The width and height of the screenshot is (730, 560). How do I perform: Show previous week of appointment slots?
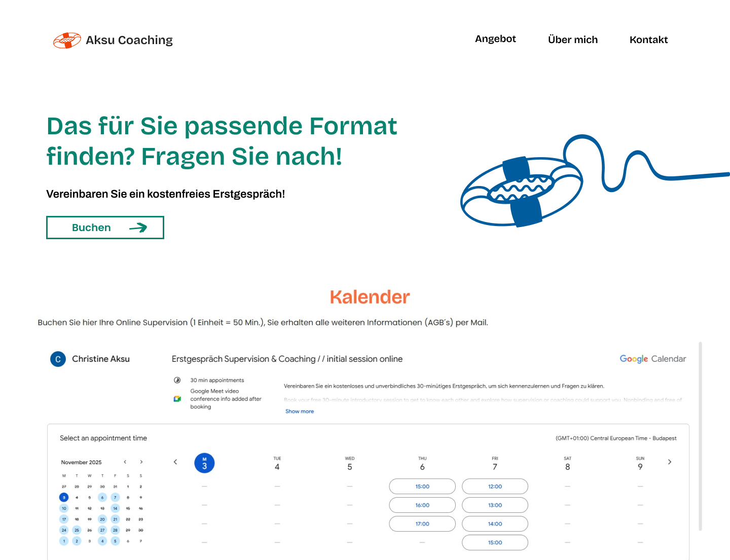click(175, 462)
